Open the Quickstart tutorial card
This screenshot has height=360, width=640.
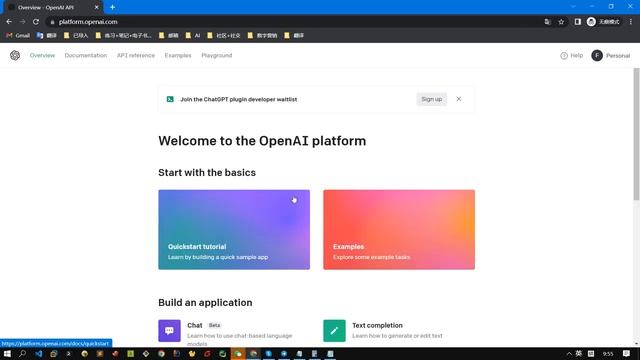click(234, 229)
